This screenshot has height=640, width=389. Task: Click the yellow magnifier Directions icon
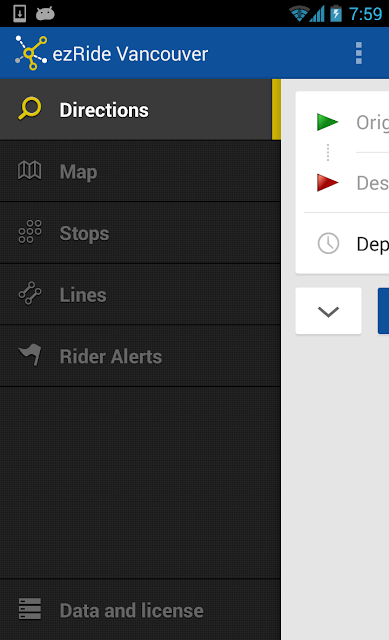[30, 109]
